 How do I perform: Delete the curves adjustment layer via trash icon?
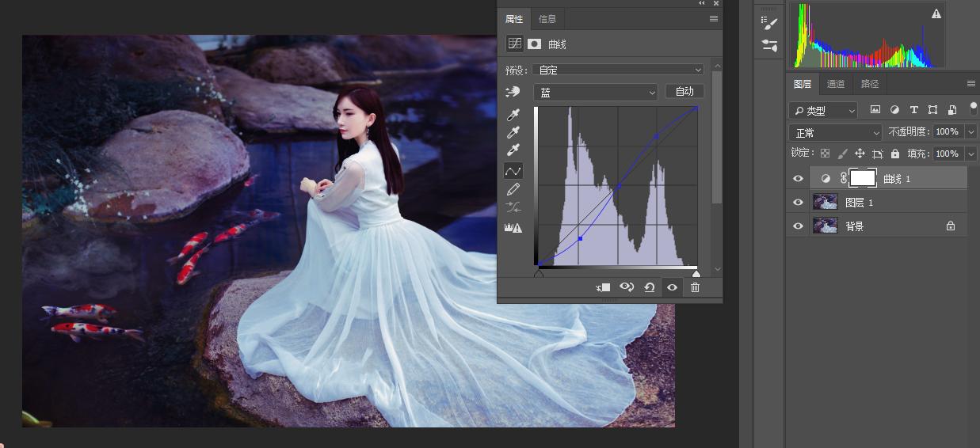click(x=695, y=287)
